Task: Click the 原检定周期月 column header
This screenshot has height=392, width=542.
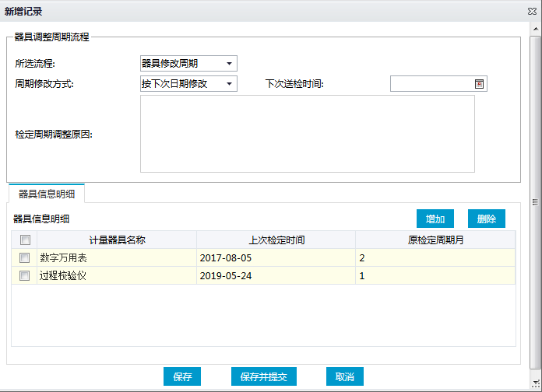Action: tap(435, 240)
